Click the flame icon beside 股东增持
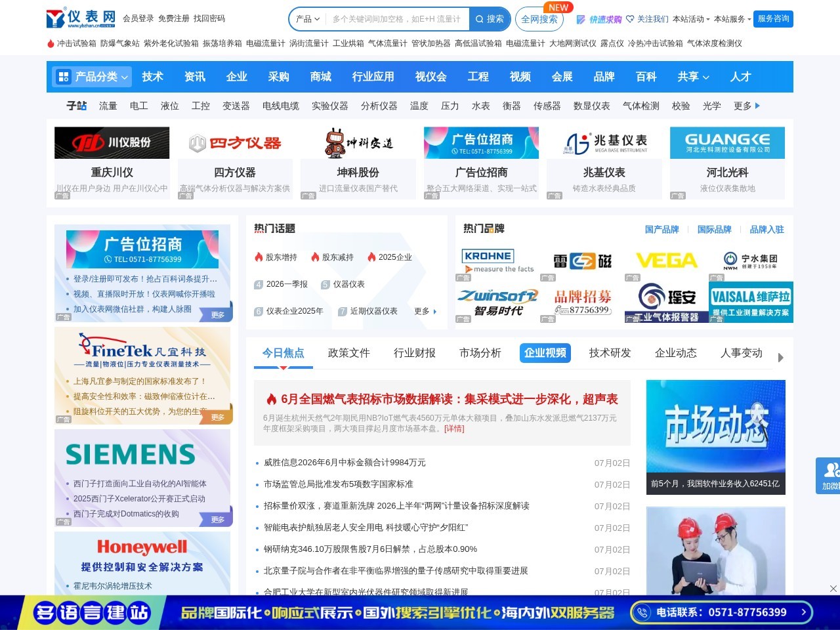The width and height of the screenshot is (840, 630). point(259,257)
